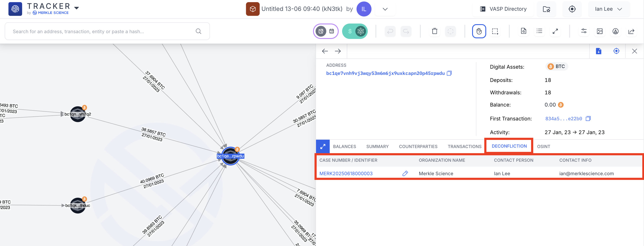This screenshot has height=246, width=644.
Task: Click the redo arrow button
Action: (406, 31)
